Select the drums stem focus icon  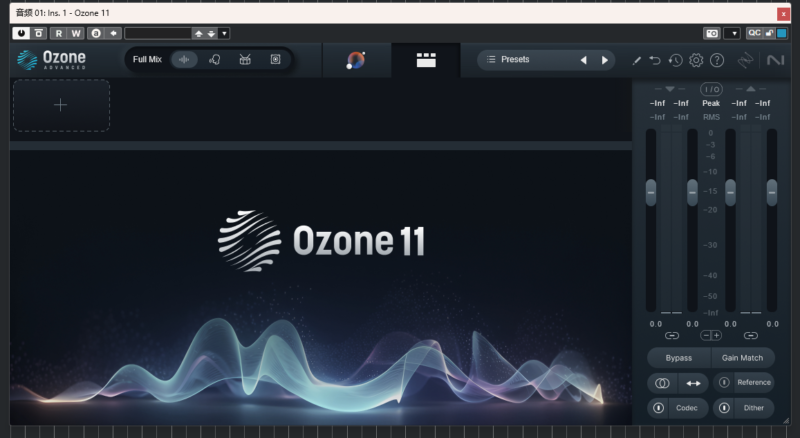[245, 60]
